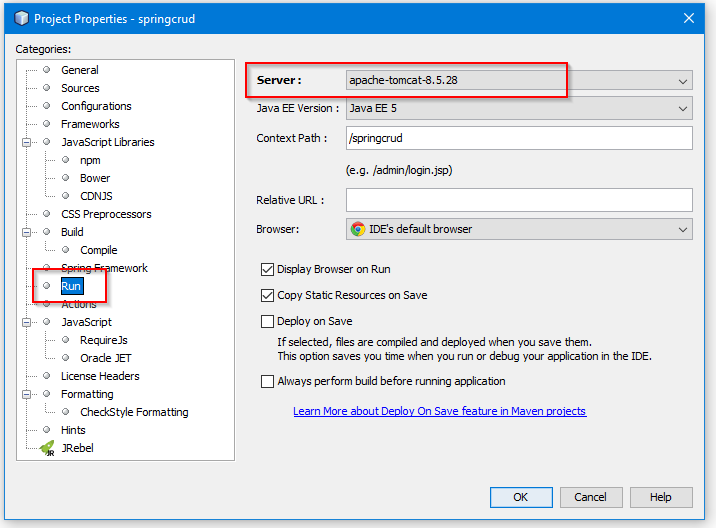
Task: Click the Relative URL input field
Action: 519,200
